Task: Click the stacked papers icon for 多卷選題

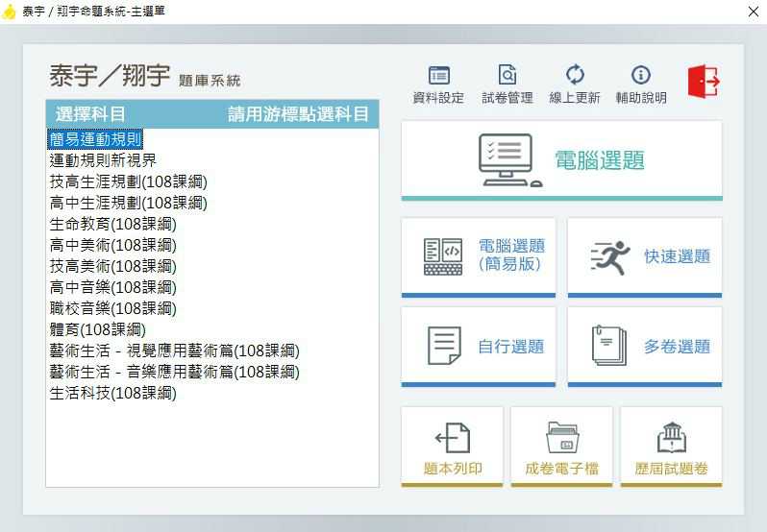Action: point(609,346)
